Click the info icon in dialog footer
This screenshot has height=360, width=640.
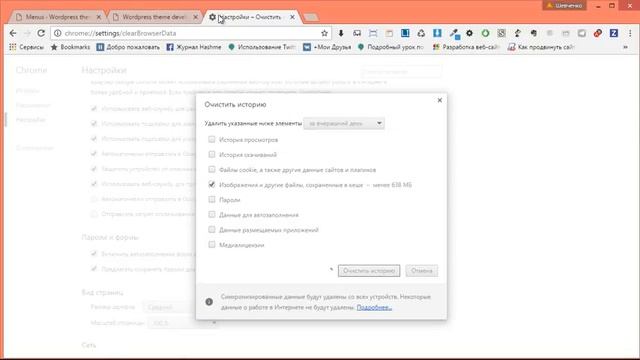tap(209, 302)
